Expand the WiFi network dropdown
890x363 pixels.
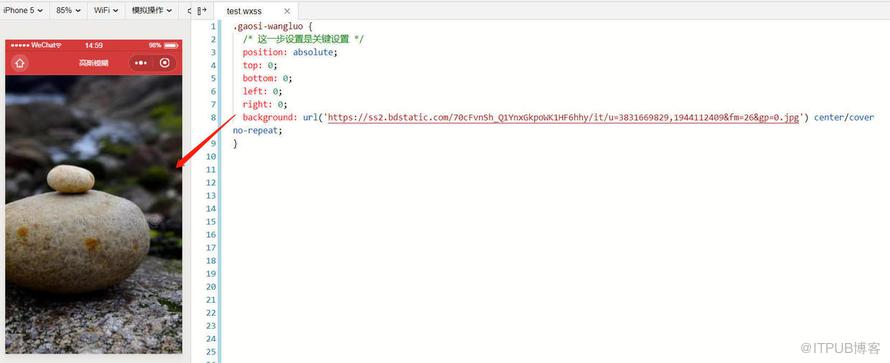(x=106, y=10)
